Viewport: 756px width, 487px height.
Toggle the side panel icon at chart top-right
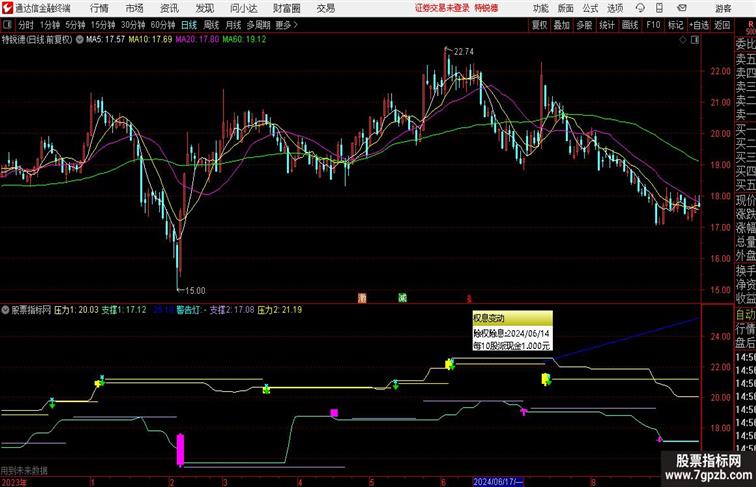pyautogui.click(x=695, y=40)
